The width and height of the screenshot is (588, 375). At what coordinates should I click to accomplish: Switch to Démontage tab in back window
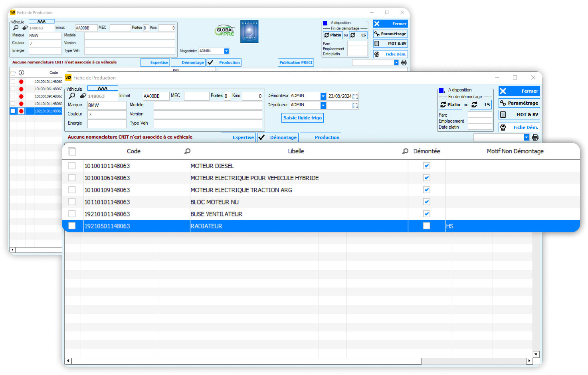pyautogui.click(x=188, y=63)
